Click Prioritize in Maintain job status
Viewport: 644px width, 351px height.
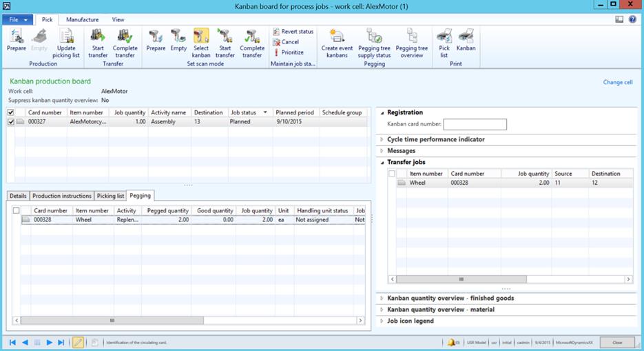click(x=289, y=52)
